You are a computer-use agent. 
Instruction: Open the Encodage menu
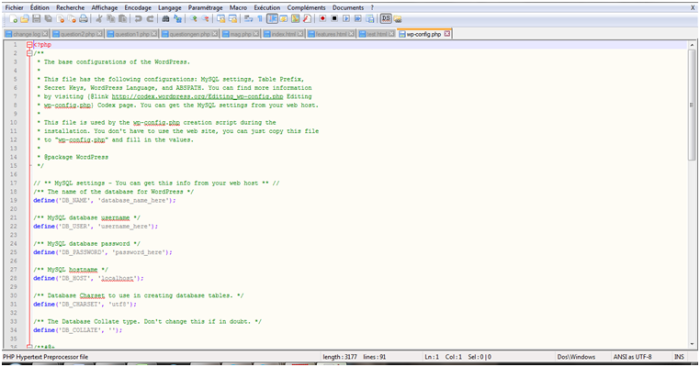[x=138, y=8]
